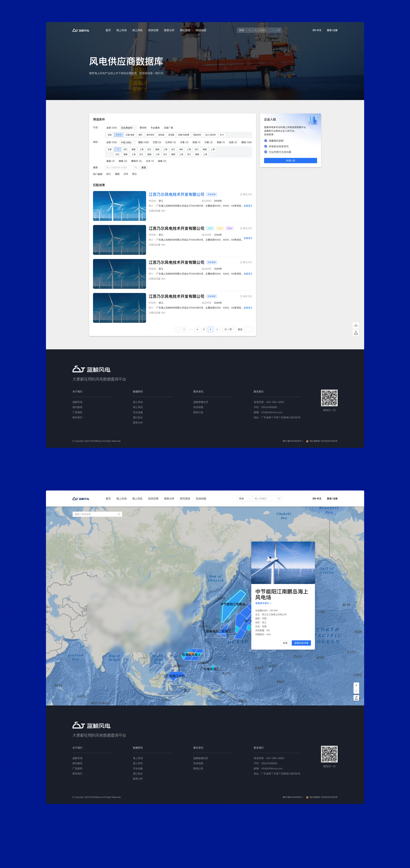Click the 申请入驻 button
This screenshot has width=410, height=868.
(290, 161)
